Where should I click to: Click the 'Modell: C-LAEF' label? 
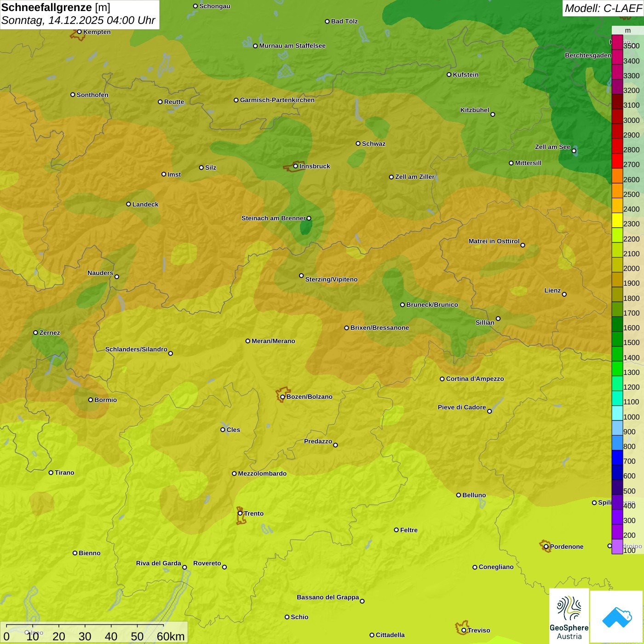click(x=603, y=8)
